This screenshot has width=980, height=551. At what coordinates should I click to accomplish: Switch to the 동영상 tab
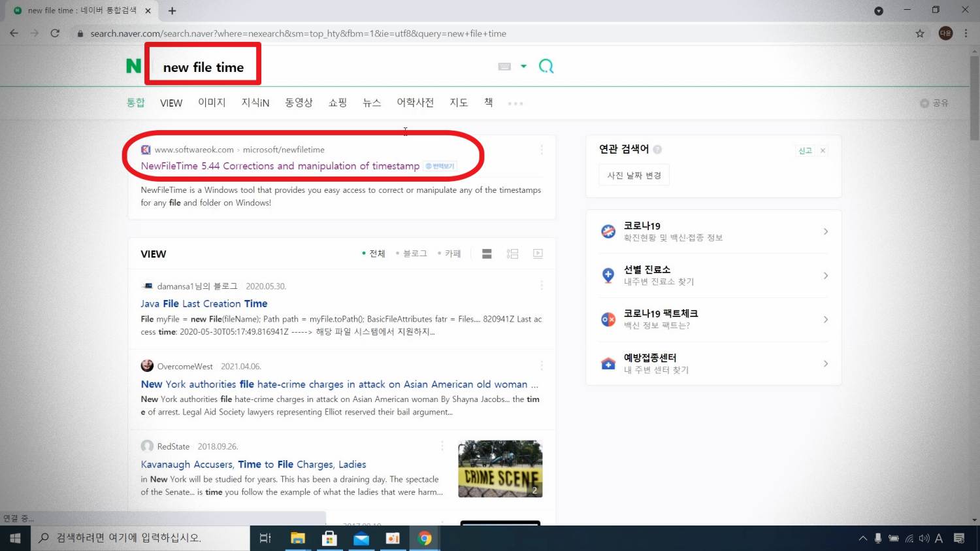tap(299, 103)
